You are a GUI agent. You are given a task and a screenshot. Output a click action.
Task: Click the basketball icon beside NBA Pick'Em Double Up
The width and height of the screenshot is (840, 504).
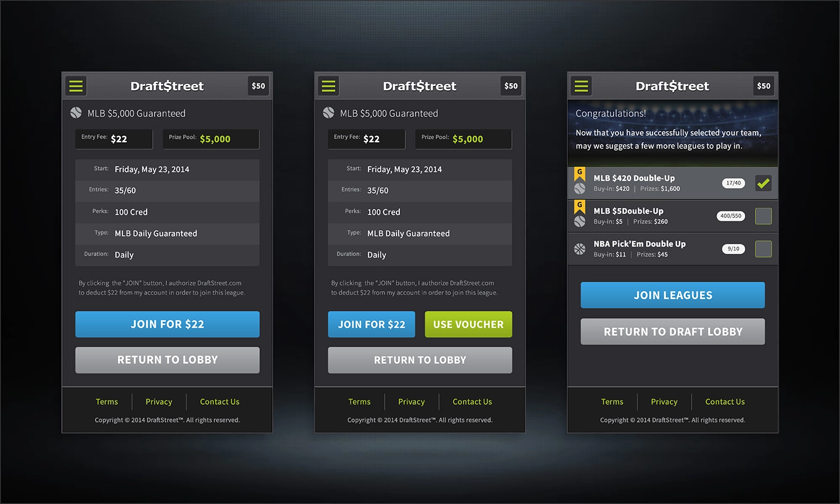pyautogui.click(x=580, y=249)
